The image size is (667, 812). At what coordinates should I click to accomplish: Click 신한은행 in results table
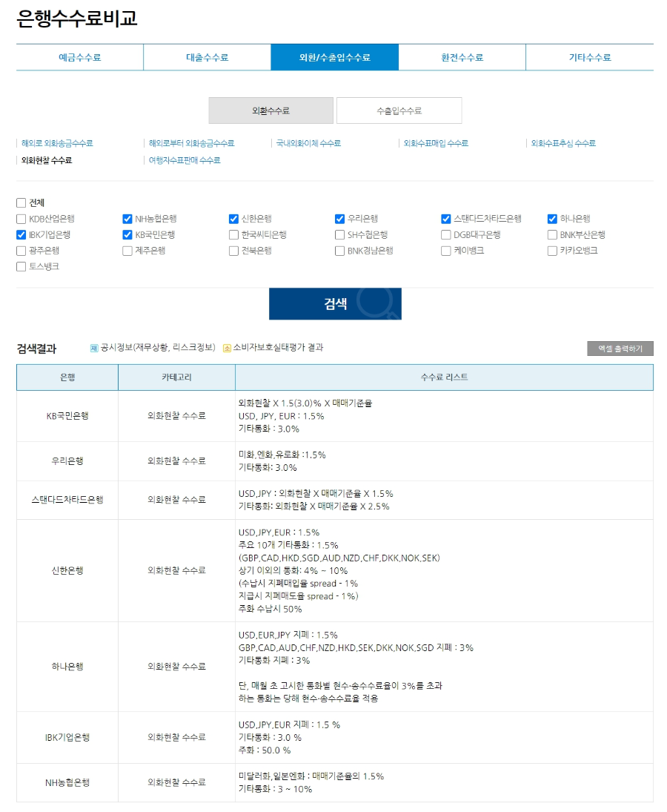67,571
